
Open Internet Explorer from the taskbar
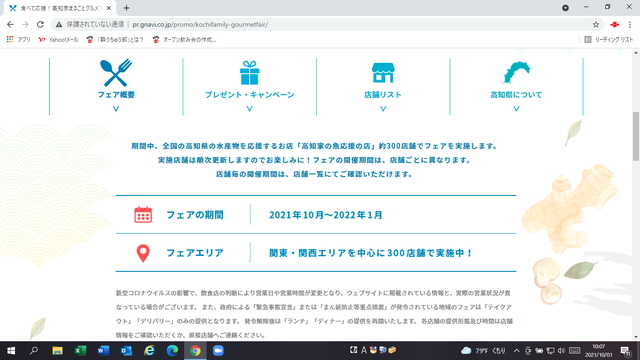tap(149, 351)
